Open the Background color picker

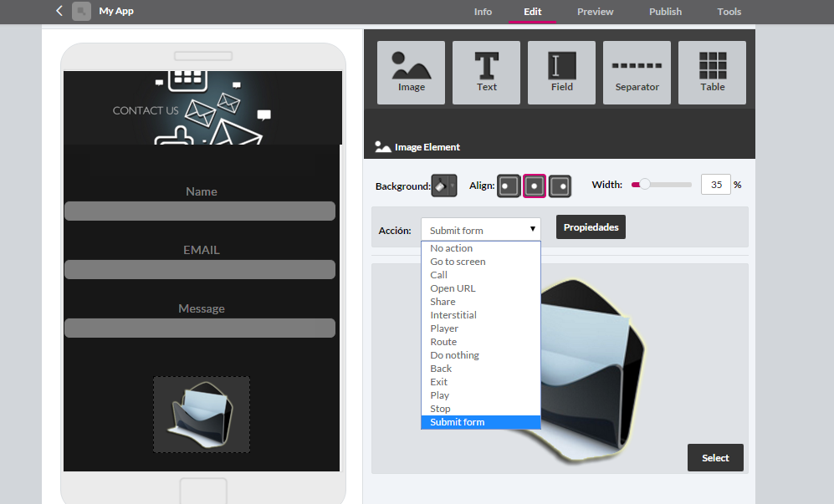point(444,186)
